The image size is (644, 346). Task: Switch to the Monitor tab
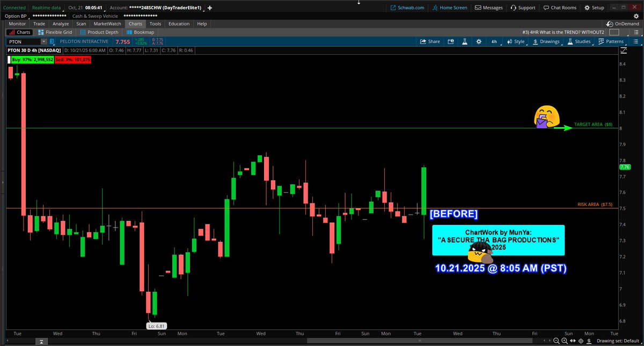click(x=17, y=24)
